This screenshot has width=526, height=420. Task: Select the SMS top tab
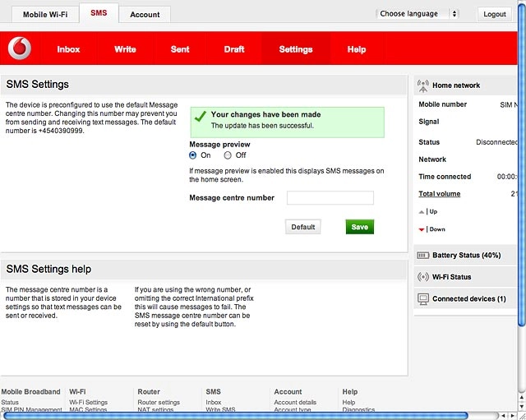[99, 13]
